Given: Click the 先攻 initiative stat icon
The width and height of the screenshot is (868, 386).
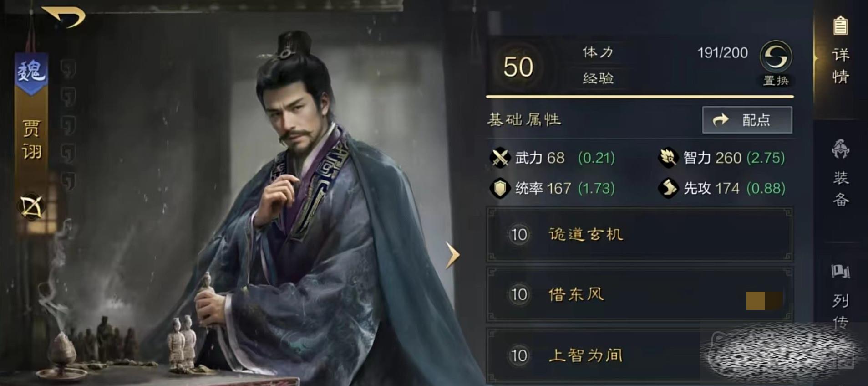Looking at the screenshot, I should tap(668, 188).
